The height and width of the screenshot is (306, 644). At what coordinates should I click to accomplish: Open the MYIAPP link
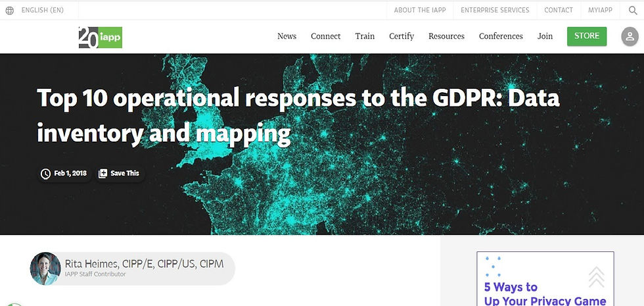(600, 11)
